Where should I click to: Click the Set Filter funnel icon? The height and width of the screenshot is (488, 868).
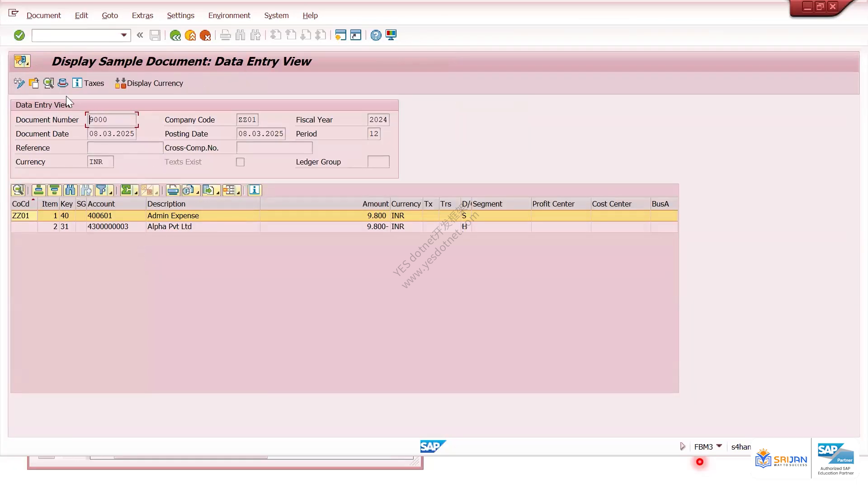[101, 190]
